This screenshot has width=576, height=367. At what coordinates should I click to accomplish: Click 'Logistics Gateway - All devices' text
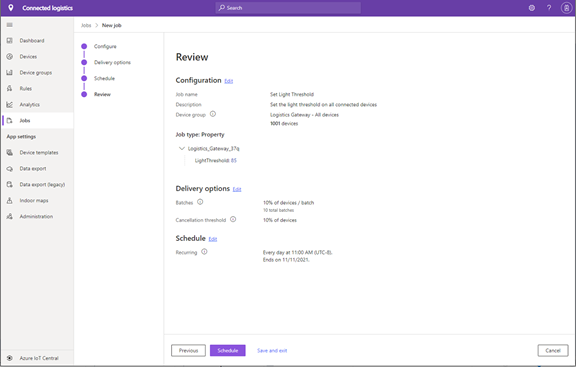pos(304,115)
